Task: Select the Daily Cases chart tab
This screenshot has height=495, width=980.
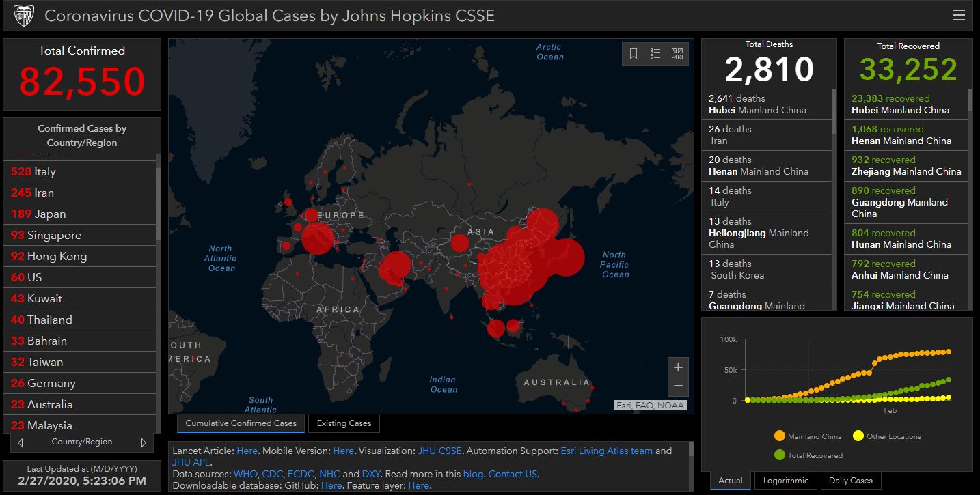Action: (x=851, y=481)
